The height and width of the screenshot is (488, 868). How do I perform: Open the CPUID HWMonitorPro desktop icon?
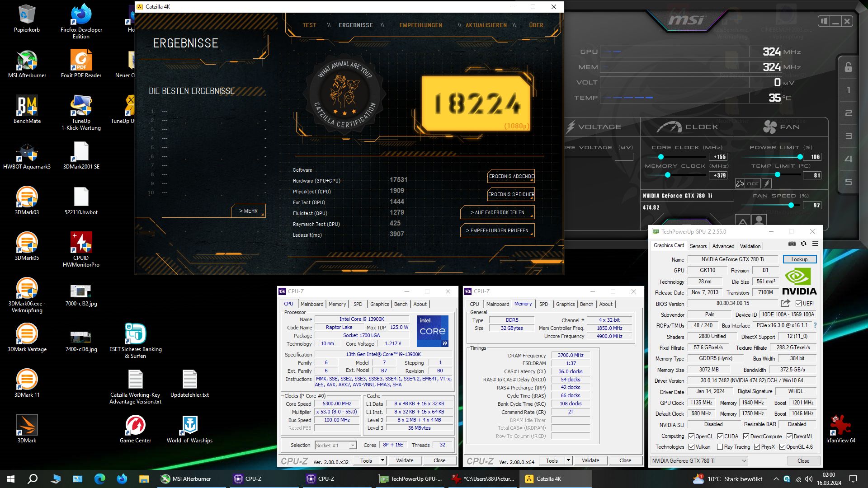click(81, 249)
